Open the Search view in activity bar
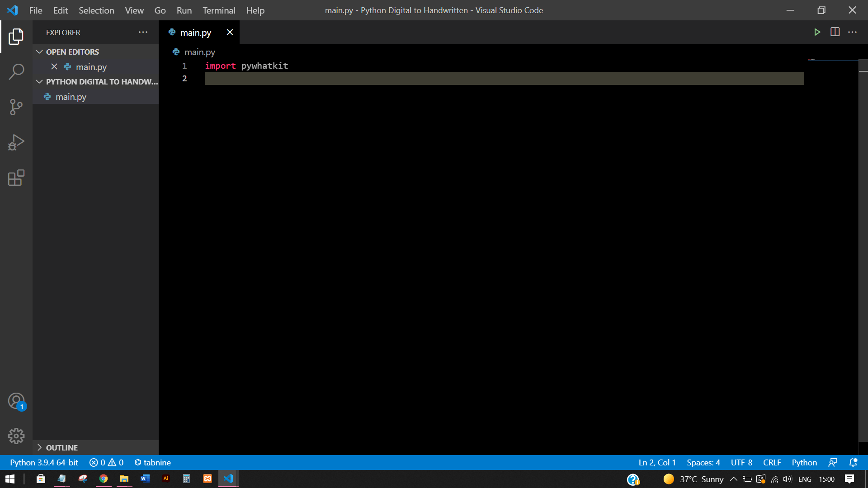The width and height of the screenshot is (868, 488). tap(16, 71)
